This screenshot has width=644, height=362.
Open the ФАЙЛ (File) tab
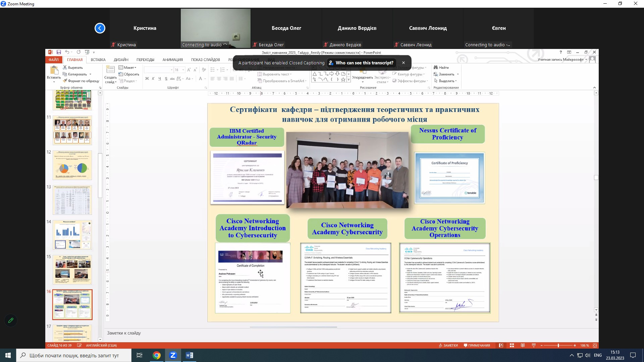point(54,60)
